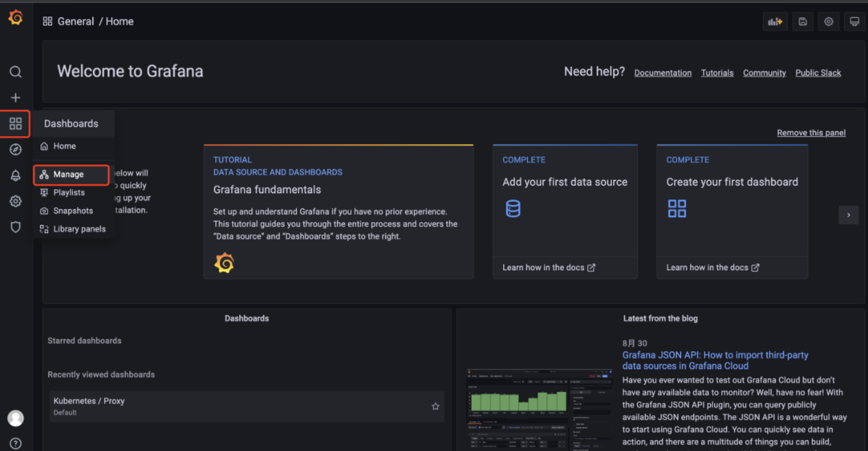
Task: Click the plus Create icon in the sidebar
Action: tap(15, 98)
